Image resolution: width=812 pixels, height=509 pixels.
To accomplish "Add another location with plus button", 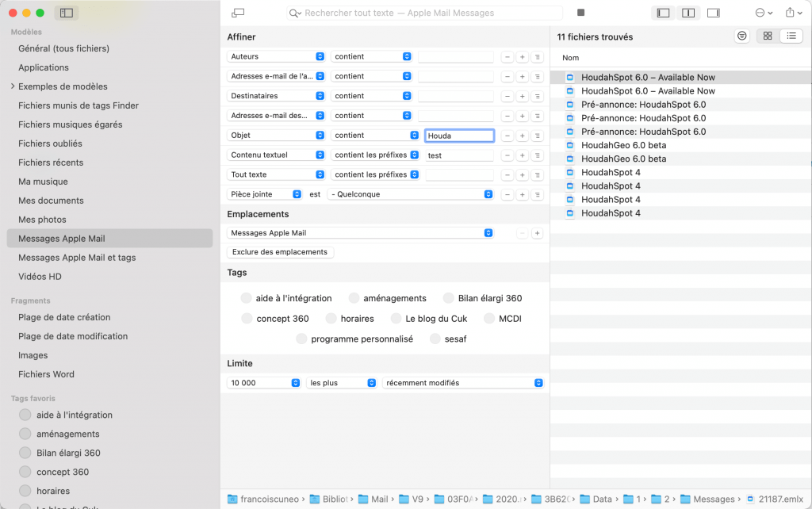I will [x=537, y=234].
